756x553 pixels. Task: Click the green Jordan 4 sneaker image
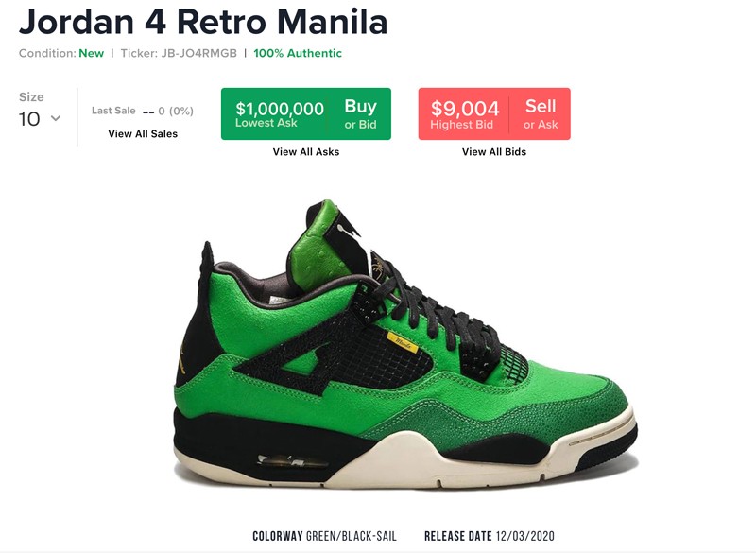[x=405, y=345]
